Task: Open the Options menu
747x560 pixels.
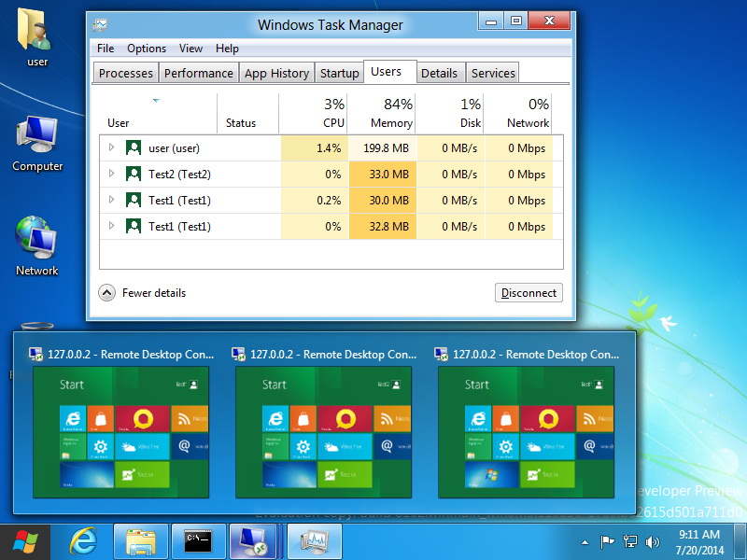Action: [x=147, y=49]
